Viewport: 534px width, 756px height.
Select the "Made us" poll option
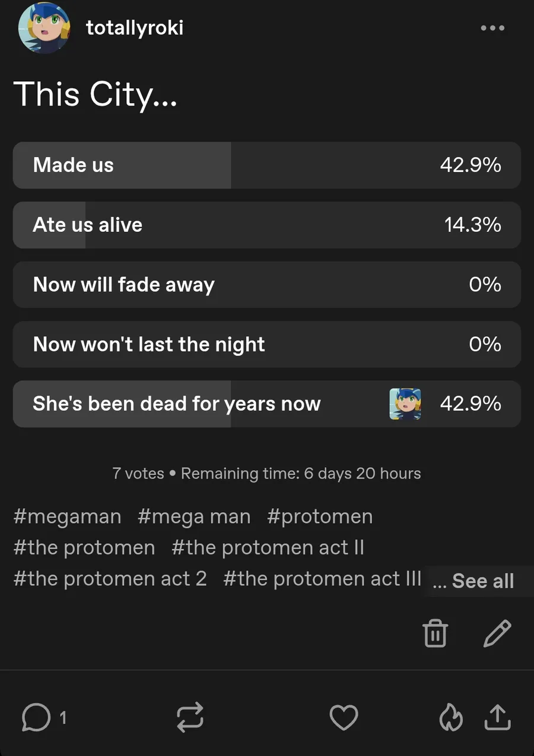click(266, 165)
